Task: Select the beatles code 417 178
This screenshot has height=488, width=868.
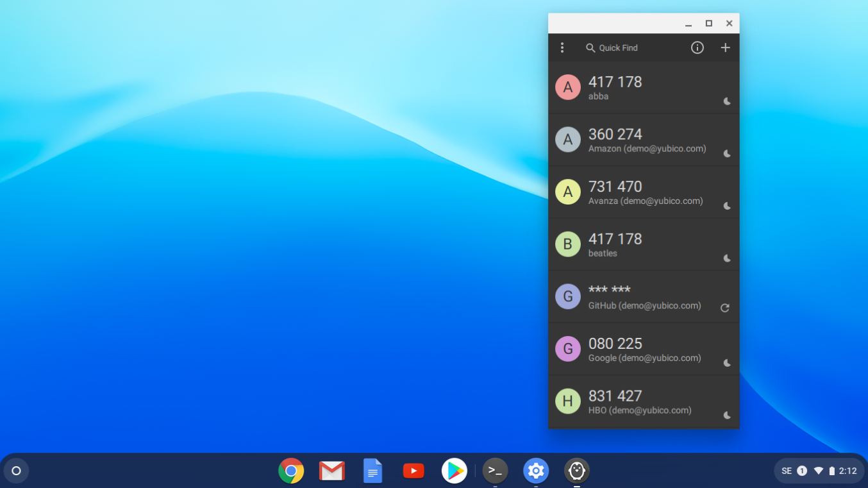Action: coord(615,239)
